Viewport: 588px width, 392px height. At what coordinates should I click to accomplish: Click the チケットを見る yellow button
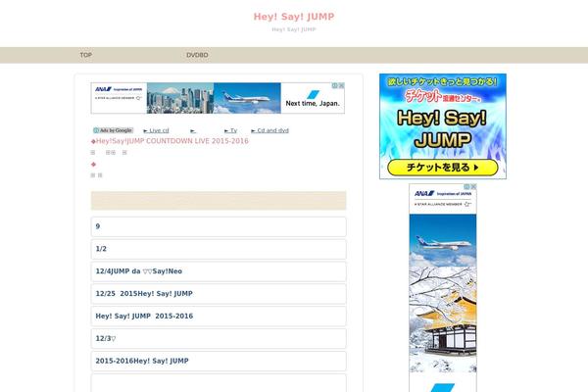(x=443, y=168)
